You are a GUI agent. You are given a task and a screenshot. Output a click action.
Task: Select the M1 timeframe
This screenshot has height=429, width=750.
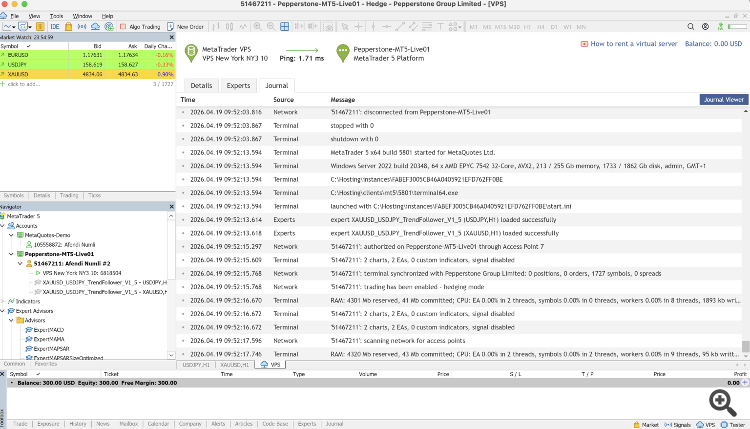tap(474, 27)
